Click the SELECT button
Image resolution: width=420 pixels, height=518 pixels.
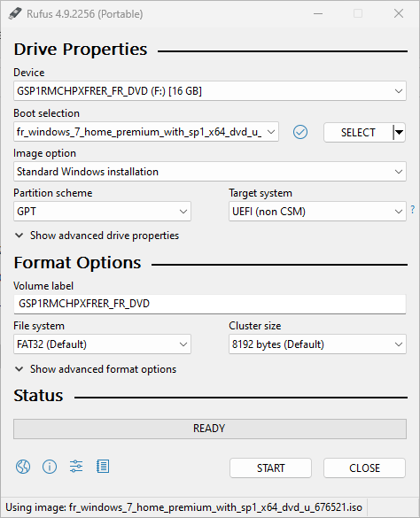point(358,133)
